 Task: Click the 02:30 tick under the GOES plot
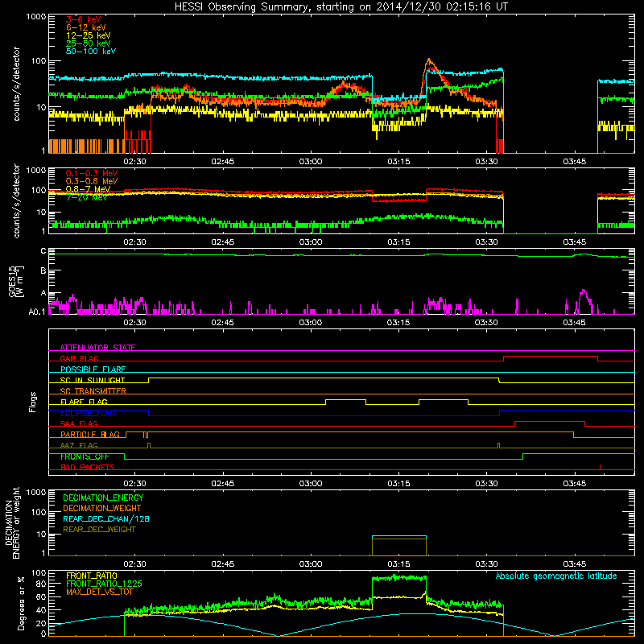(x=134, y=323)
